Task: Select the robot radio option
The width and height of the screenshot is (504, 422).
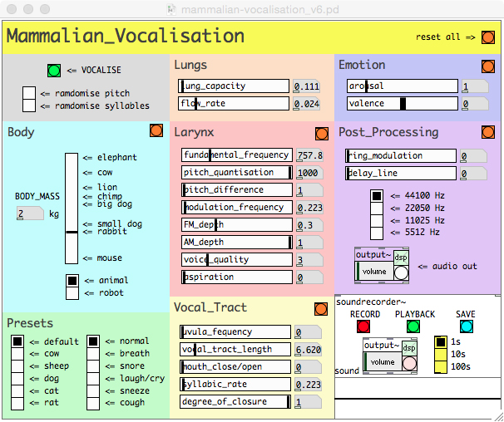Action: [x=72, y=293]
